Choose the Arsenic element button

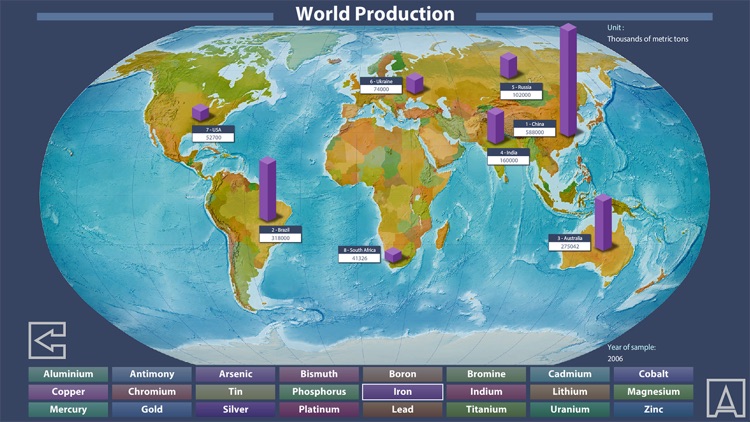tap(235, 374)
